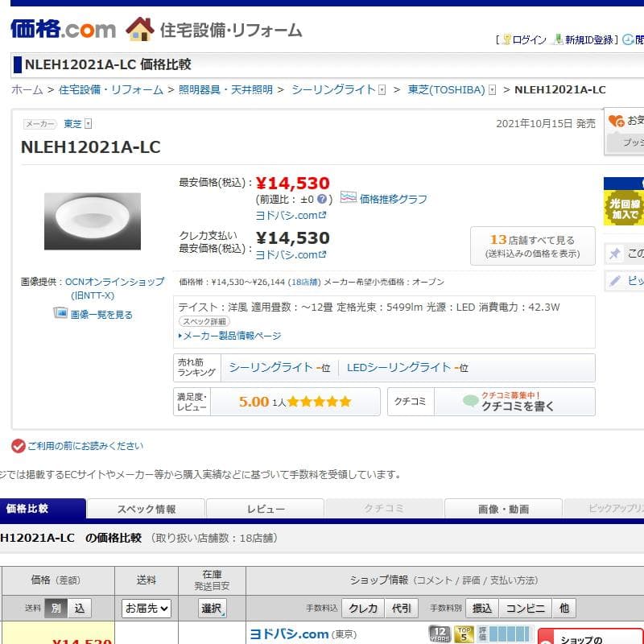Open the 選択 stock dropdown
Viewport: 644px width, 644px height.
(213, 609)
